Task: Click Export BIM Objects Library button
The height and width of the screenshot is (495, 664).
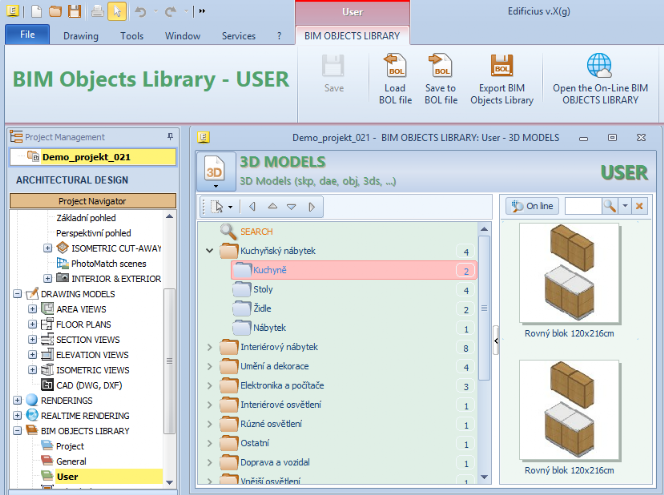Action: 502,79
